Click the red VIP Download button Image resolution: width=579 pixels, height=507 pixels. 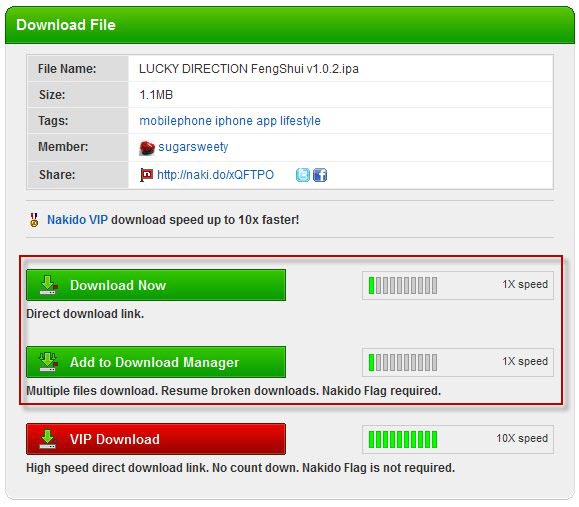[156, 439]
